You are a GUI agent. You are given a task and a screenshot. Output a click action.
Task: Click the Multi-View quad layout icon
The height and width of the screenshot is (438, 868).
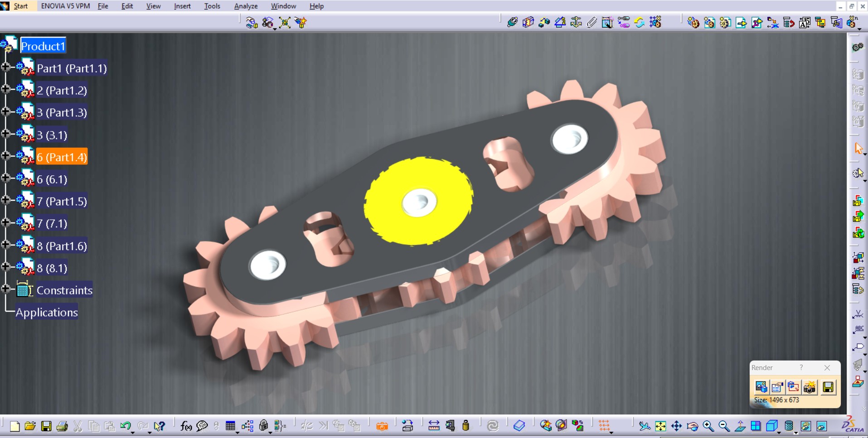[756, 426]
